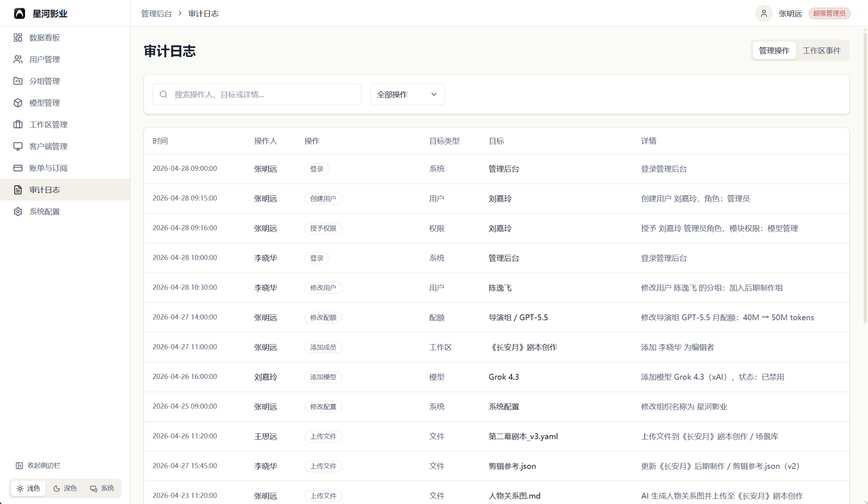Click the 审计日志 document icon
The image size is (868, 504).
point(18,190)
